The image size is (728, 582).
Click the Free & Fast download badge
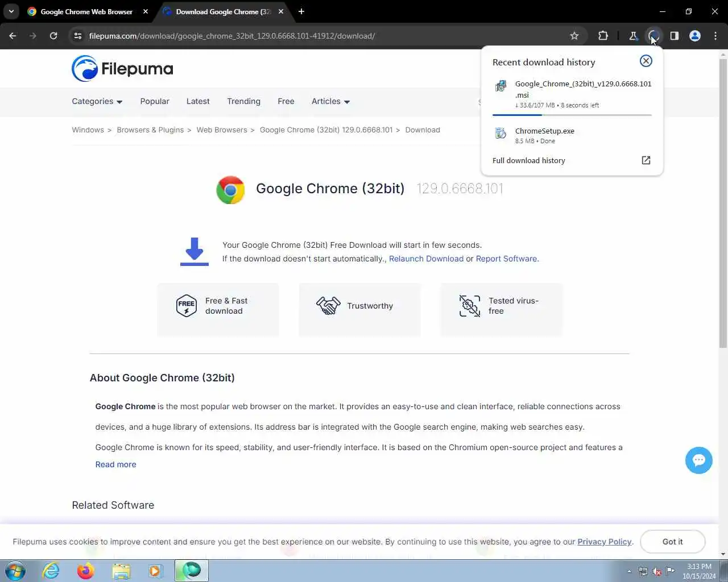pos(218,310)
